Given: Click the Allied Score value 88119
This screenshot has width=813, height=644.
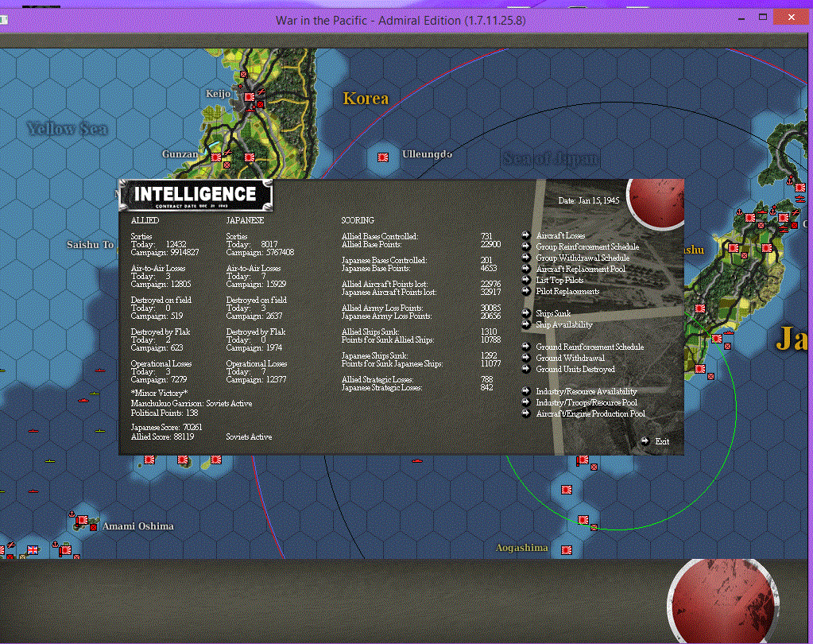Looking at the screenshot, I should pos(184,437).
